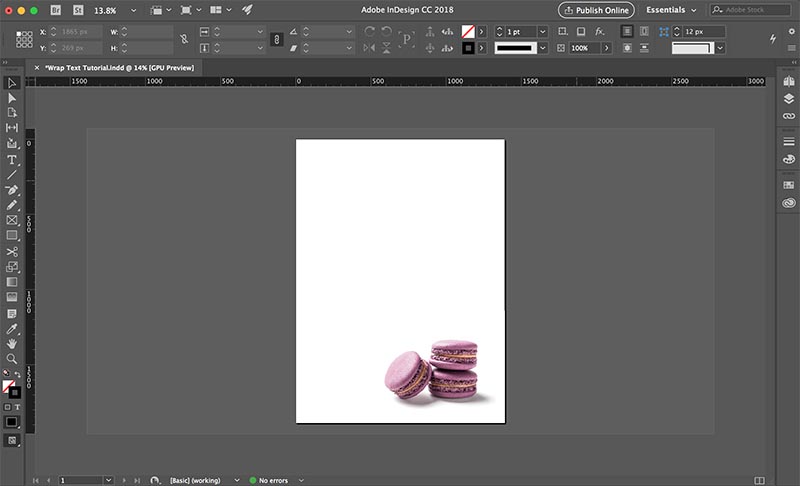This screenshot has height=486, width=800.
Task: Select the Direct Selection tool
Action: click(x=12, y=98)
